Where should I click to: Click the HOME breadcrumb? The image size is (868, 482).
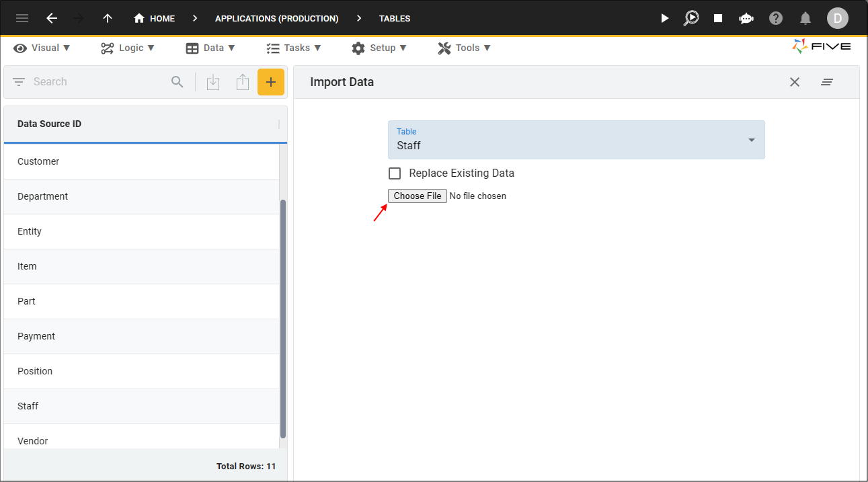[x=154, y=18]
